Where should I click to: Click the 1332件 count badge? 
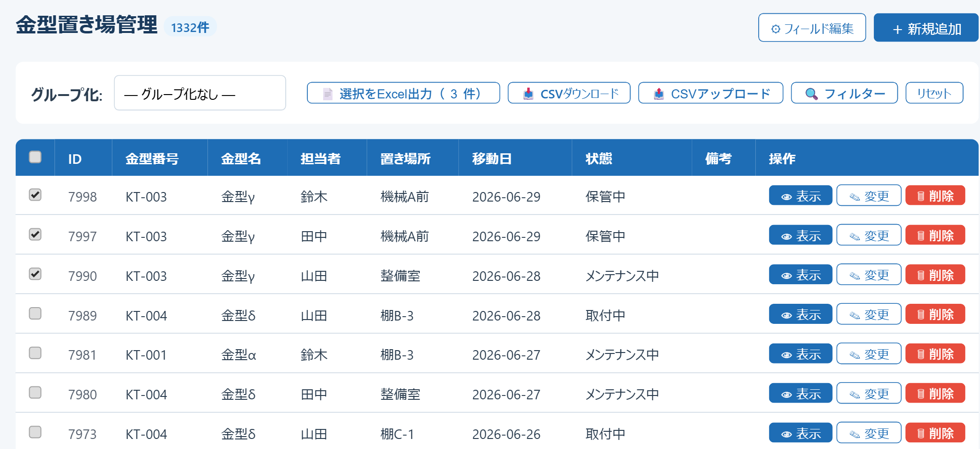pyautogui.click(x=190, y=27)
